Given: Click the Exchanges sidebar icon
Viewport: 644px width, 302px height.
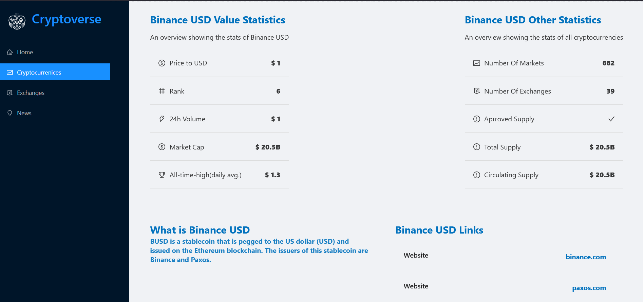Looking at the screenshot, I should [10, 93].
